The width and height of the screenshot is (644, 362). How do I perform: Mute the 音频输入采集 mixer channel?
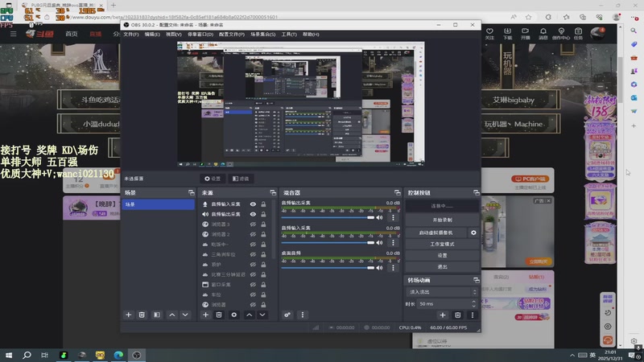point(379,243)
